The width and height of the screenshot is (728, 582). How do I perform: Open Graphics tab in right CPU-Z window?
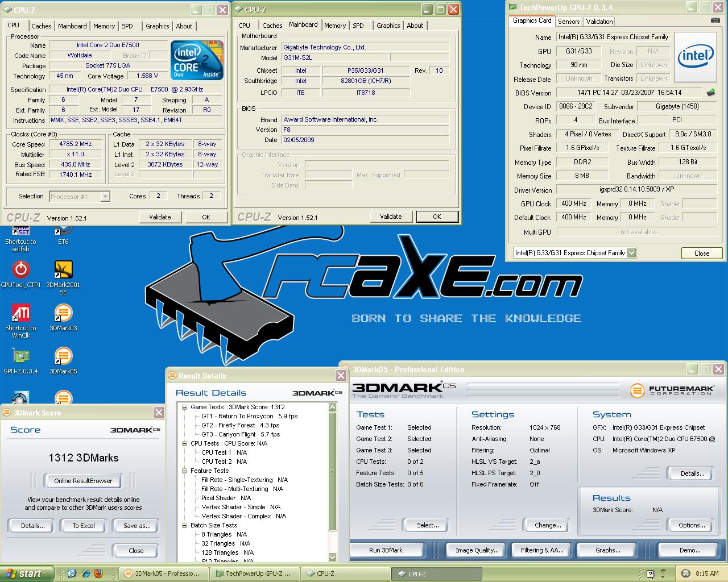tap(388, 26)
